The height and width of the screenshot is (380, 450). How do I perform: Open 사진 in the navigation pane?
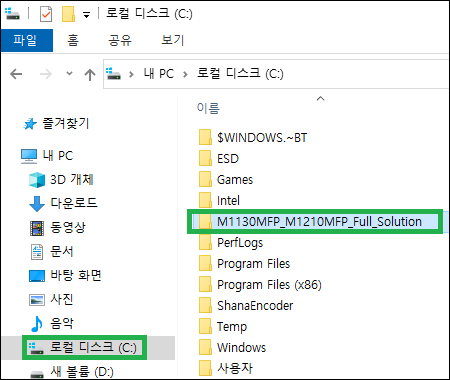[x=62, y=299]
